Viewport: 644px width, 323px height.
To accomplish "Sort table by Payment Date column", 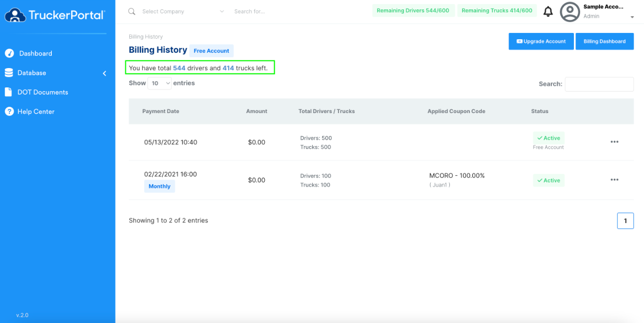I will pyautogui.click(x=161, y=112).
